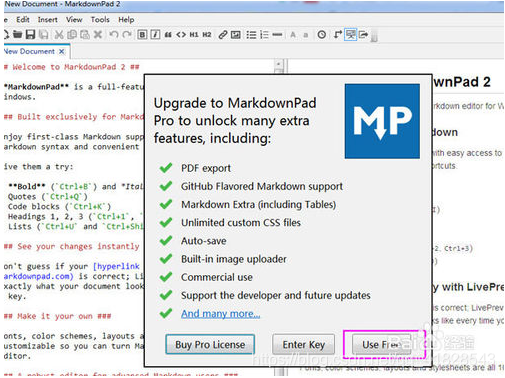This screenshot has height=378, width=505.
Task: Apply Heading 1 with the H1 icon
Action: point(194,35)
